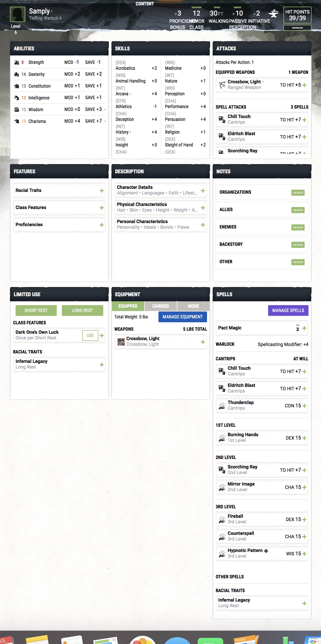Click the Manage Spells button

(288, 310)
